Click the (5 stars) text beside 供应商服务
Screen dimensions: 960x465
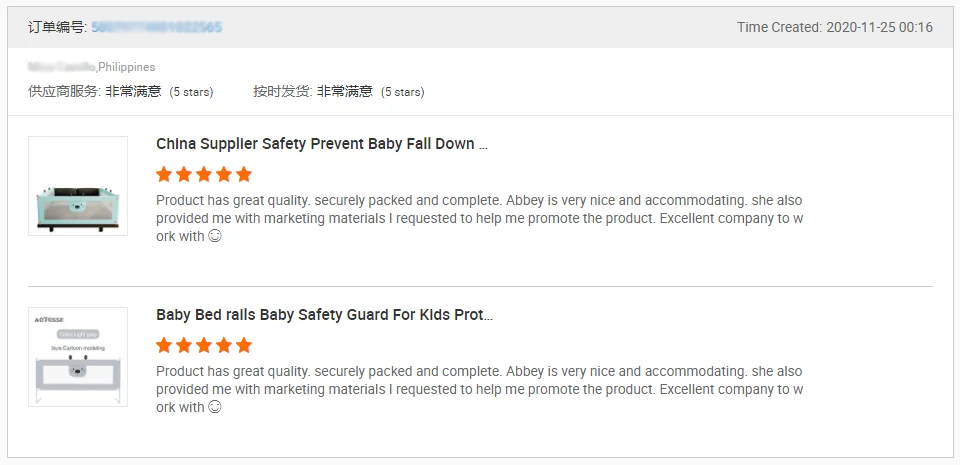(x=191, y=92)
